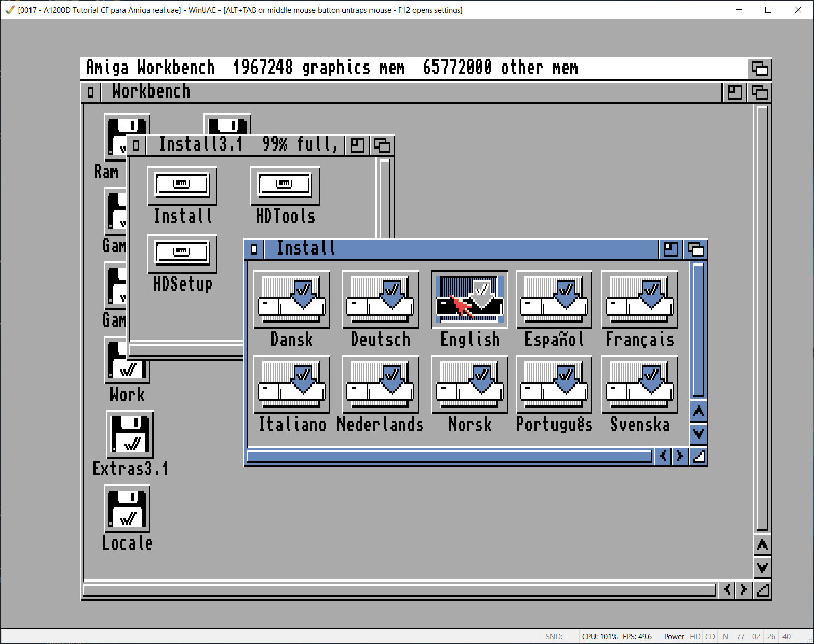Click the Install window scroll left arrow

pos(663,456)
